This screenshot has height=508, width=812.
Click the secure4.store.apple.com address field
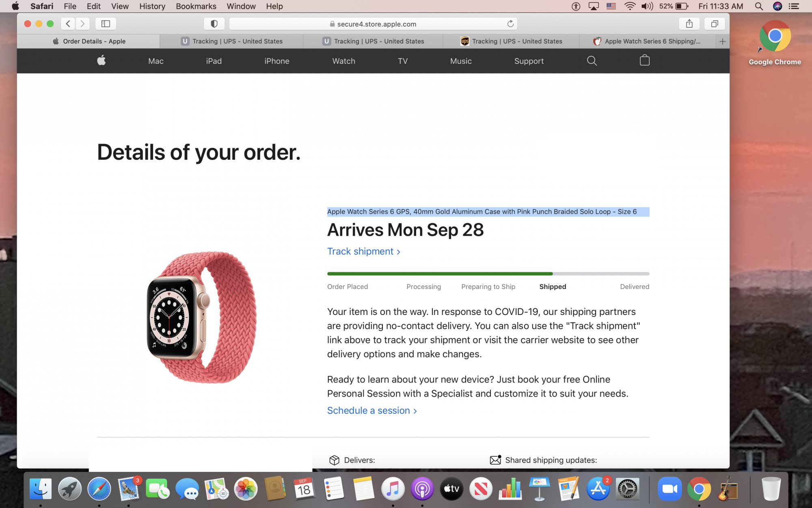click(x=373, y=24)
